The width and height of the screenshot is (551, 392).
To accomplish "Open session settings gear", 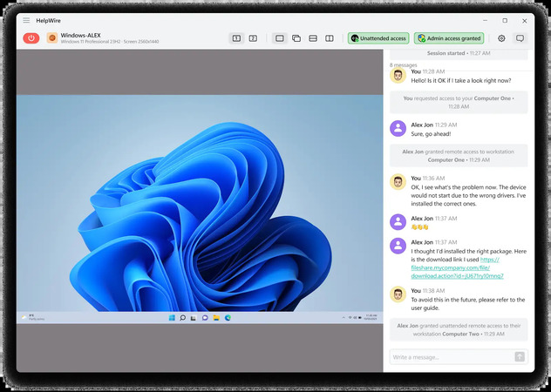I will click(x=501, y=38).
